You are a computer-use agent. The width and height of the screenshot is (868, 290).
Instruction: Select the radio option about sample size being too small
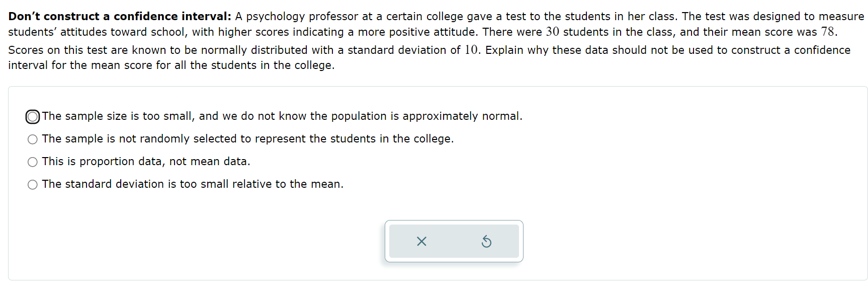[32, 116]
